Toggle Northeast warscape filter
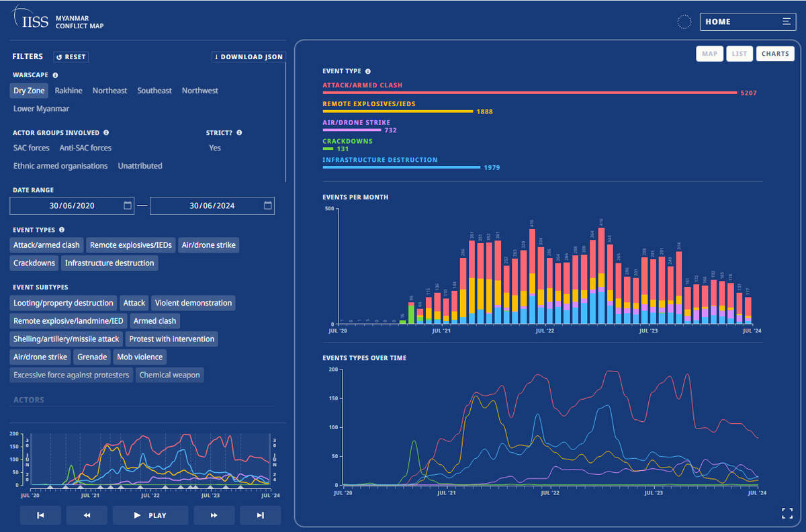This screenshot has width=806, height=532. 109,91
